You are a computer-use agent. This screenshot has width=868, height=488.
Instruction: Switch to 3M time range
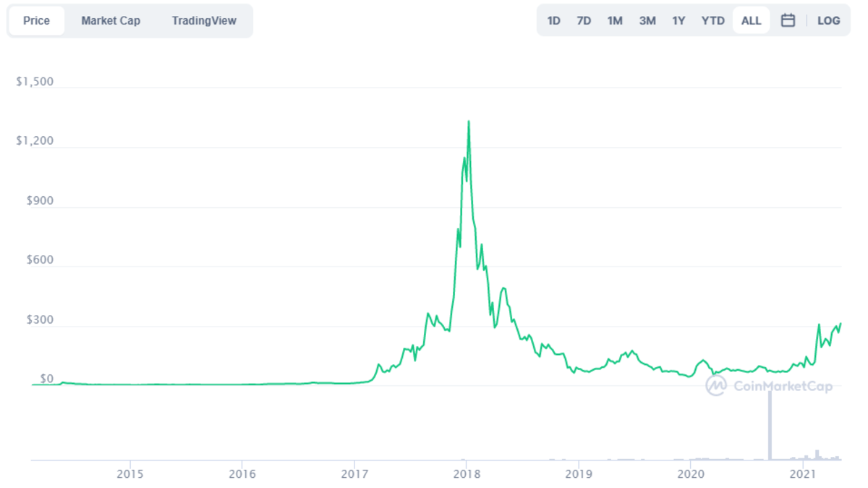point(647,20)
